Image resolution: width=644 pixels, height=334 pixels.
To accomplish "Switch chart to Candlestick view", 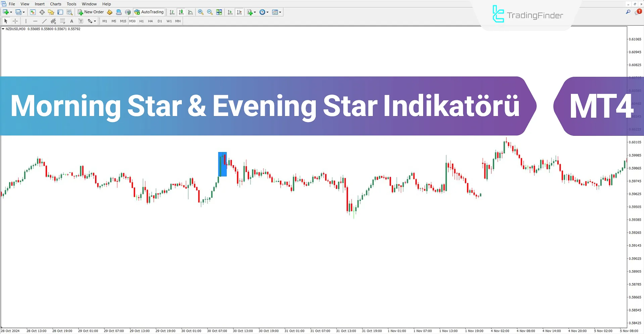I will (181, 12).
